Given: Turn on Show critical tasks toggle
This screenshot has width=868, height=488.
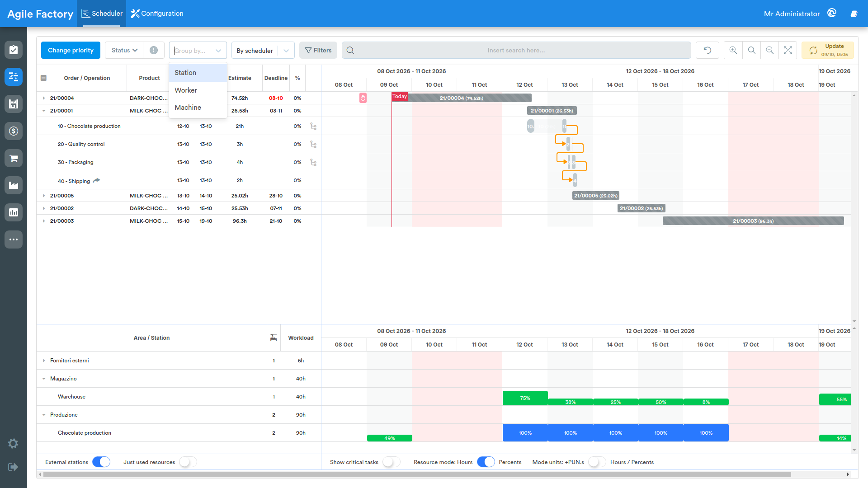Looking at the screenshot, I should tap(392, 462).
